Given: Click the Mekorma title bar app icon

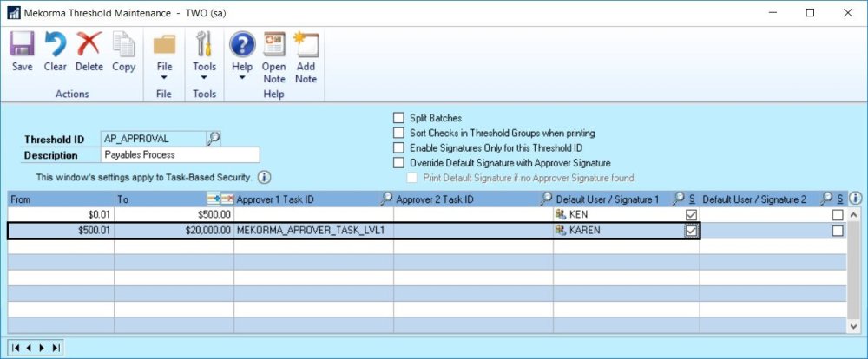Looking at the screenshot, I should [13, 13].
